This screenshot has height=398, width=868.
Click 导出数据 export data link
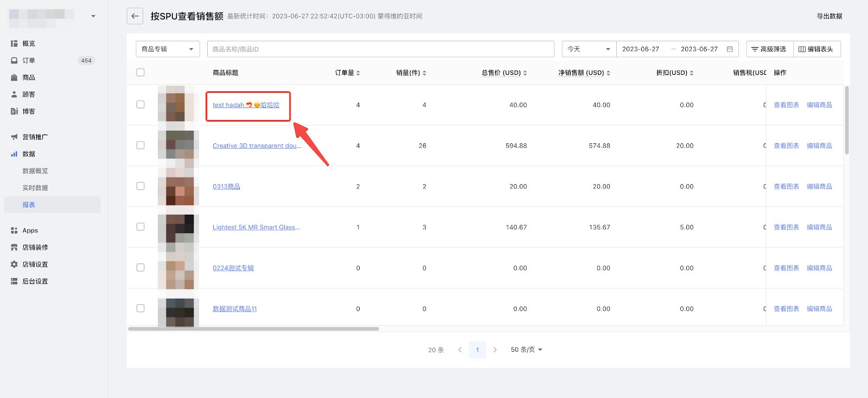(x=829, y=16)
